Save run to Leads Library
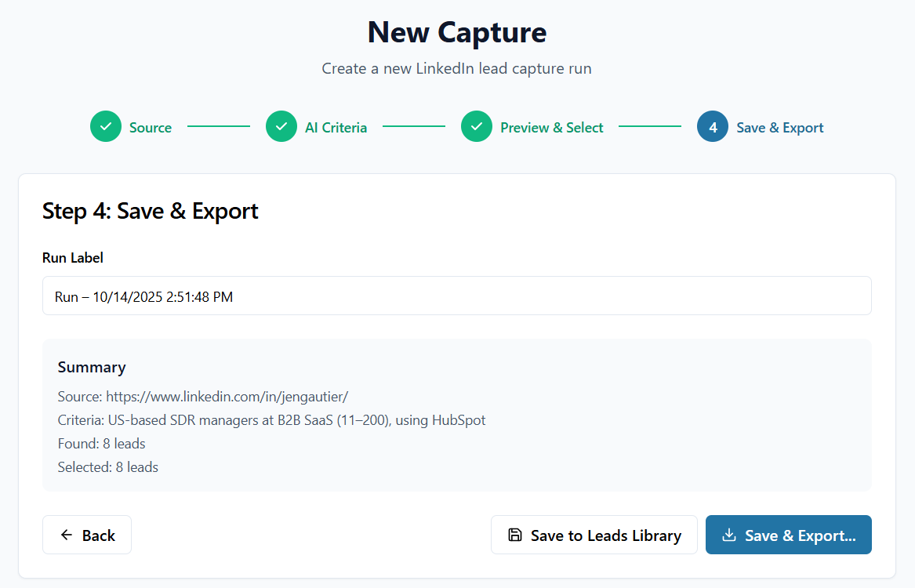The image size is (915, 588). coord(594,535)
